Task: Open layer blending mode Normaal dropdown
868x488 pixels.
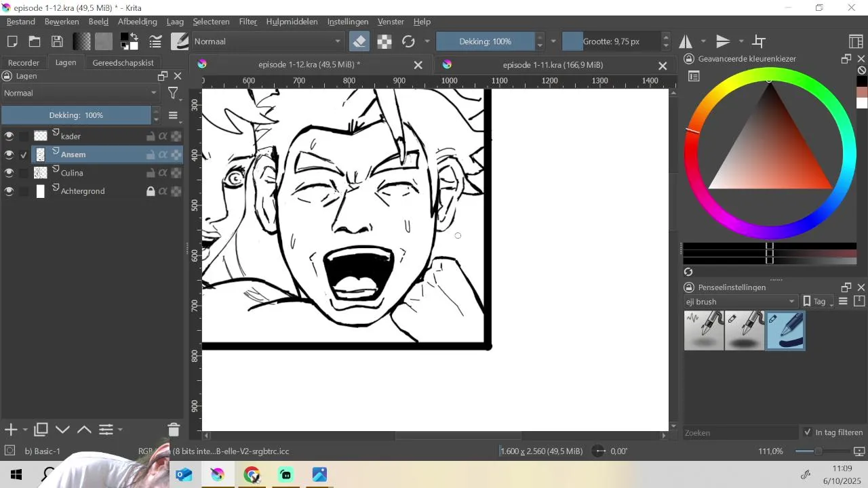Action: [80, 93]
